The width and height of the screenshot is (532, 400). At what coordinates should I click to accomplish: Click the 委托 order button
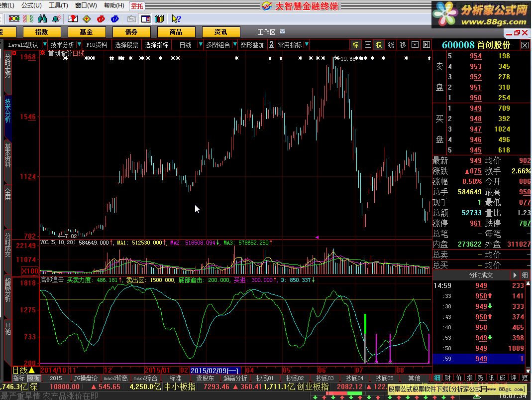pyautogui.click(x=137, y=6)
